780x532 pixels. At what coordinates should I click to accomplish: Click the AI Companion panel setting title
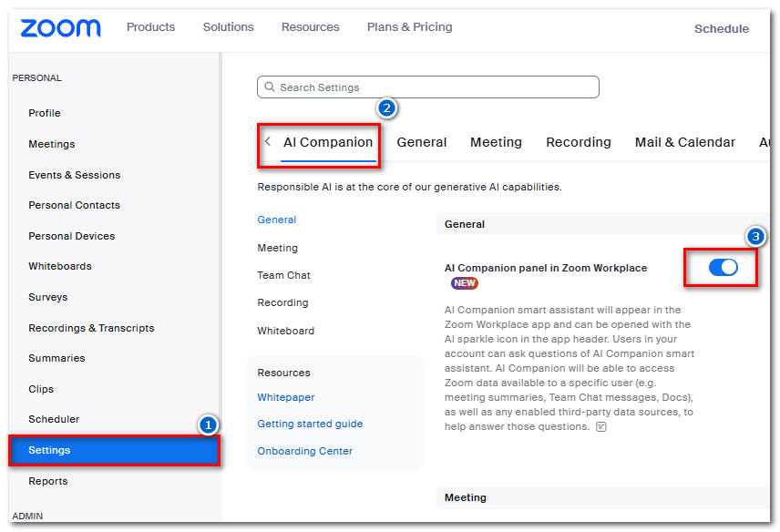(546, 268)
